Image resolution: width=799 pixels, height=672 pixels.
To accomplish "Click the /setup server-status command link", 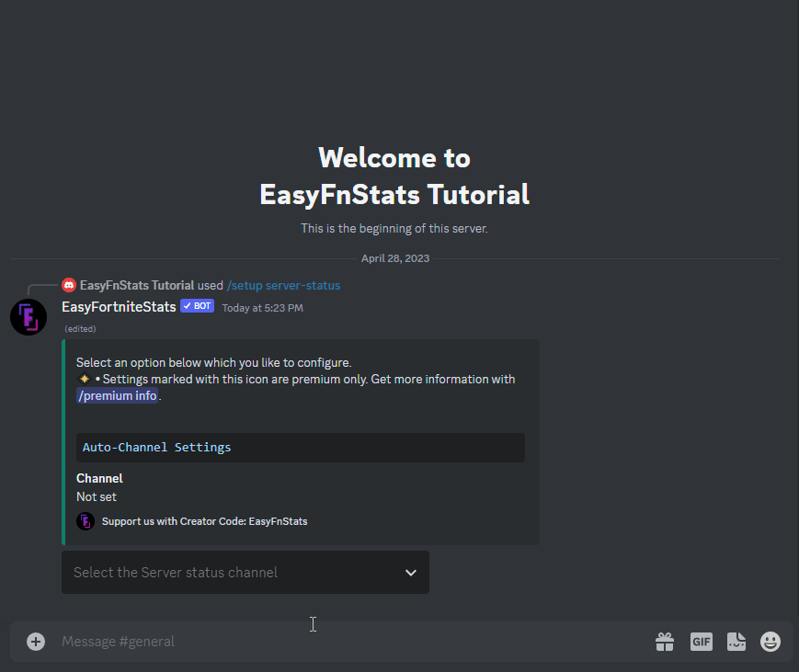I will [x=283, y=285].
